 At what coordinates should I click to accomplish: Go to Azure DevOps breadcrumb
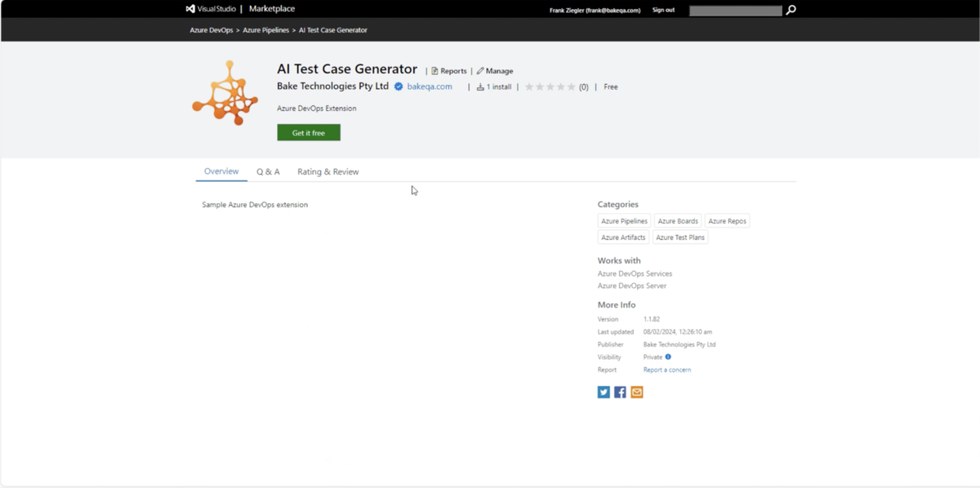pyautogui.click(x=212, y=30)
